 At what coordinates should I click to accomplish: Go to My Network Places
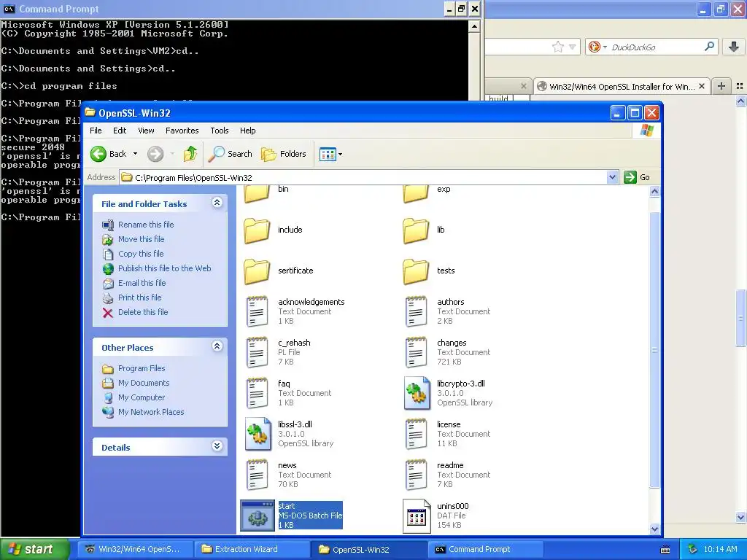[151, 413]
